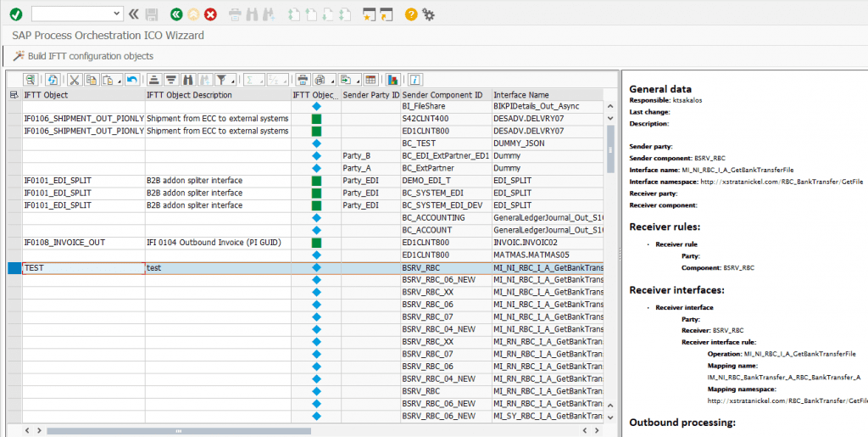The image size is (868, 437).
Task: Click the S42CLNT400 sender component cell
Action: coord(446,119)
